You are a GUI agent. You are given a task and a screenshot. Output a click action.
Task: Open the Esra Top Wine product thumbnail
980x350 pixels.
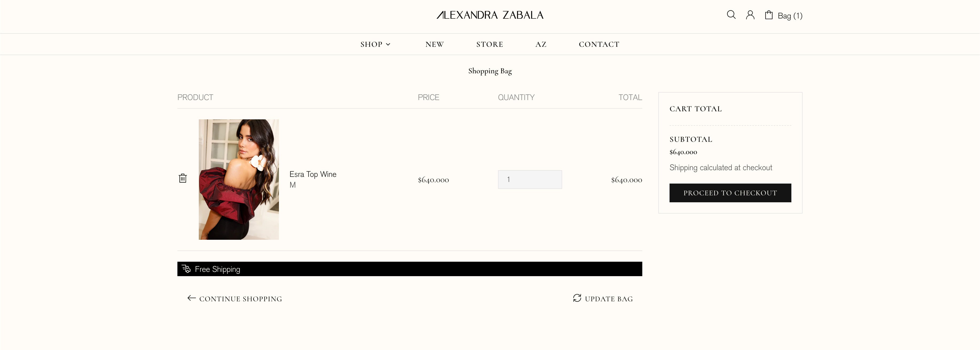[239, 179]
